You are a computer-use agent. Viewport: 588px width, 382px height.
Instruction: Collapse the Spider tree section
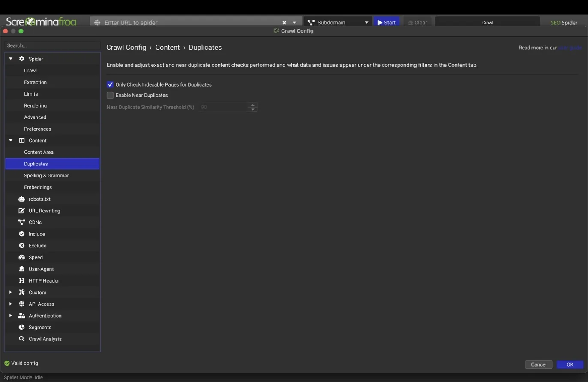pos(11,59)
